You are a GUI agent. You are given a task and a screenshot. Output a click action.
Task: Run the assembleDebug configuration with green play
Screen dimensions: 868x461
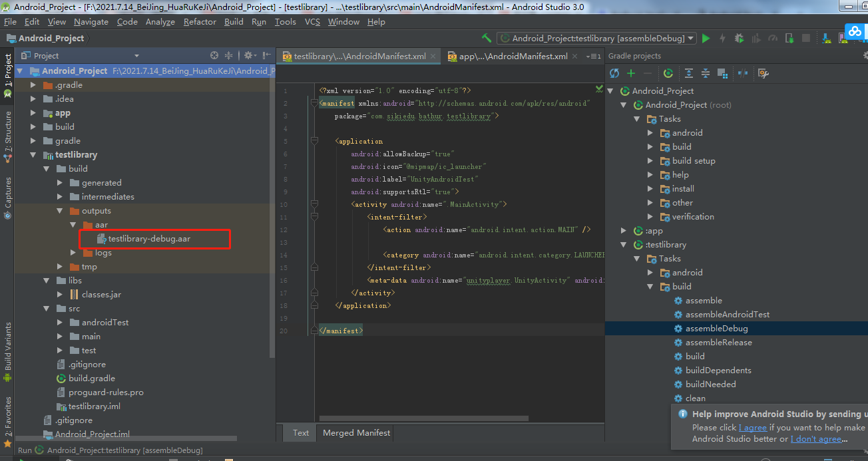point(706,39)
